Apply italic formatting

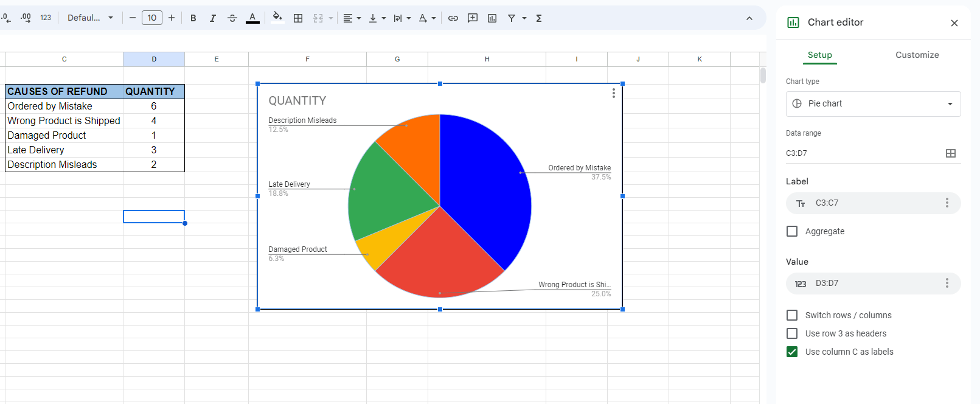tap(212, 18)
